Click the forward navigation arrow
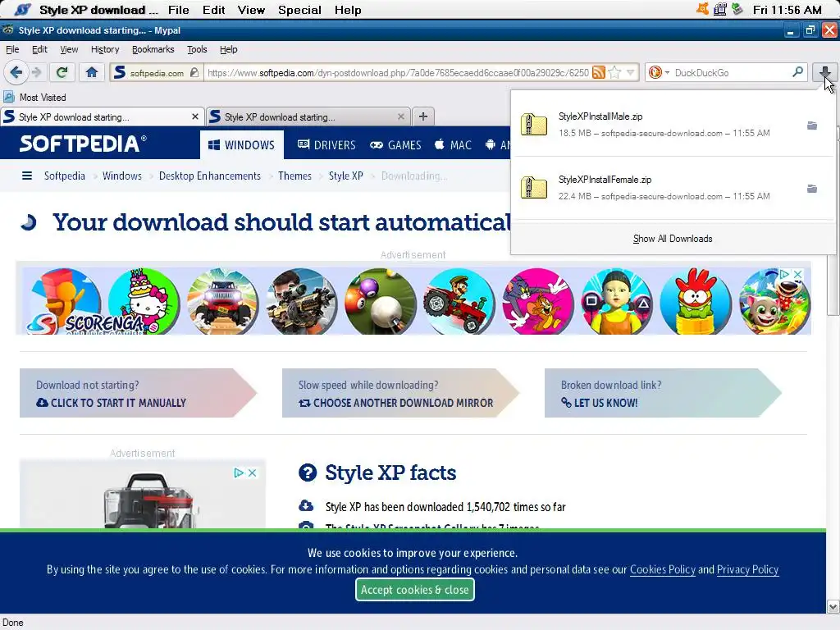840x630 pixels. (x=36, y=72)
